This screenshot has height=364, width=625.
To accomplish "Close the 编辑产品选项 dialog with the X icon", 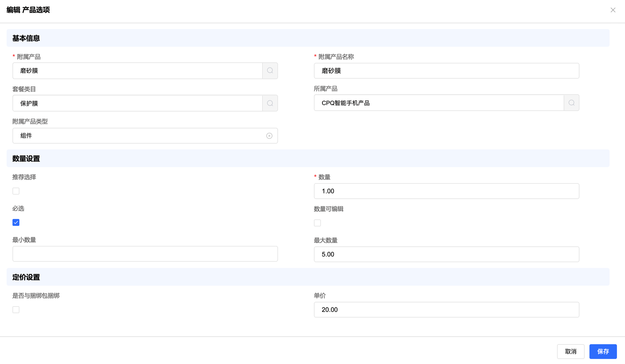I will (613, 10).
